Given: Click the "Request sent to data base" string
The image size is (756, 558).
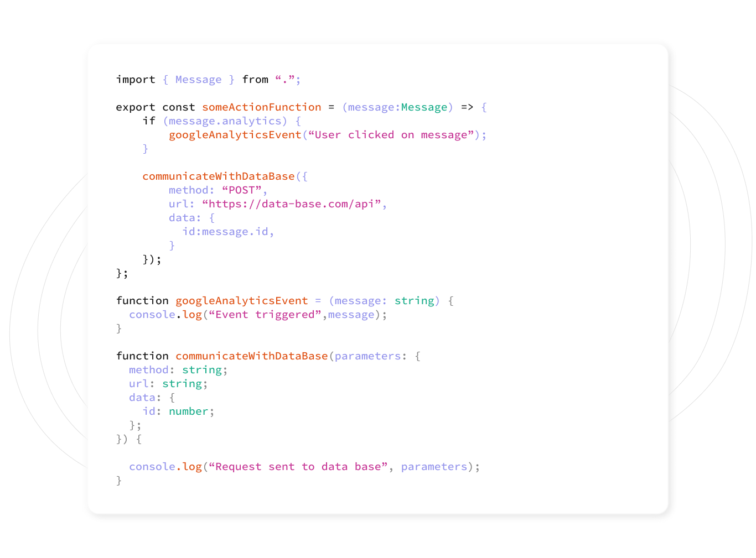Looking at the screenshot, I should [298, 467].
